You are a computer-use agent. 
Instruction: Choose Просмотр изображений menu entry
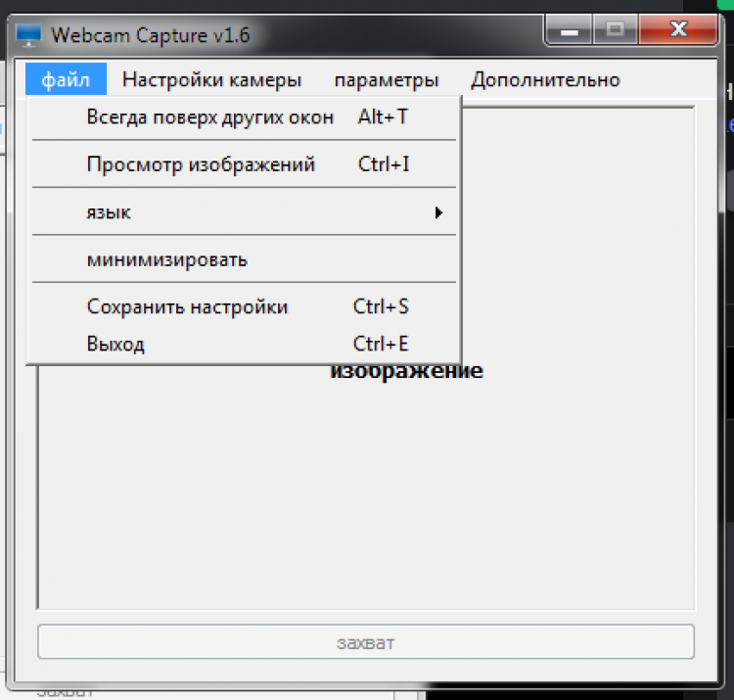(x=244, y=164)
